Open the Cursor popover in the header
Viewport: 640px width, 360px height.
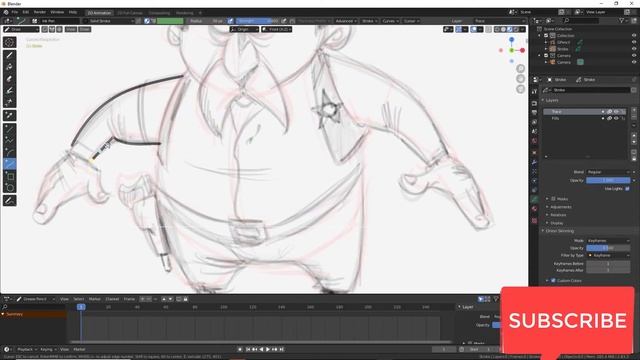coord(411,21)
